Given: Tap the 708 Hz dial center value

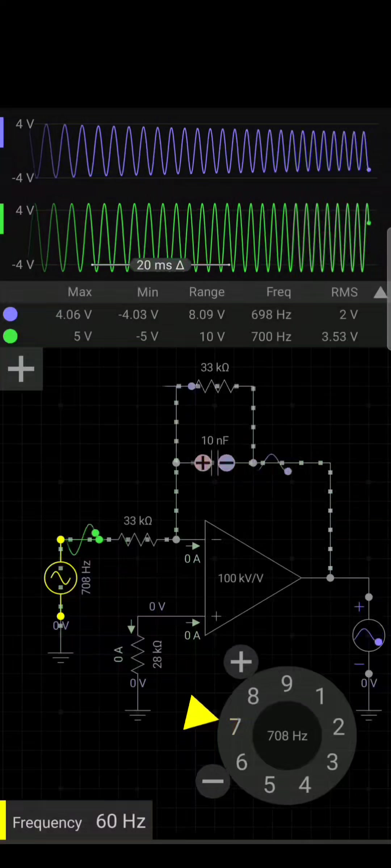Looking at the screenshot, I should coord(287,735).
